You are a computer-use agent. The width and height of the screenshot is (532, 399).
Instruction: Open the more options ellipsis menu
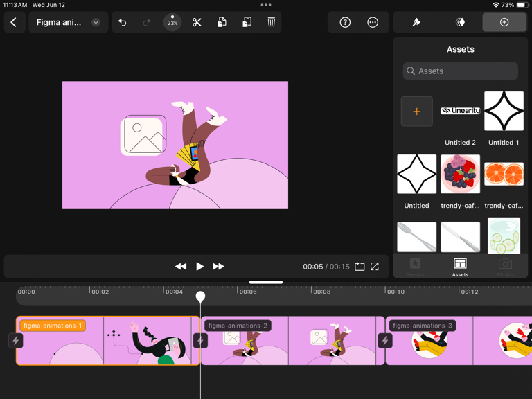[373, 22]
